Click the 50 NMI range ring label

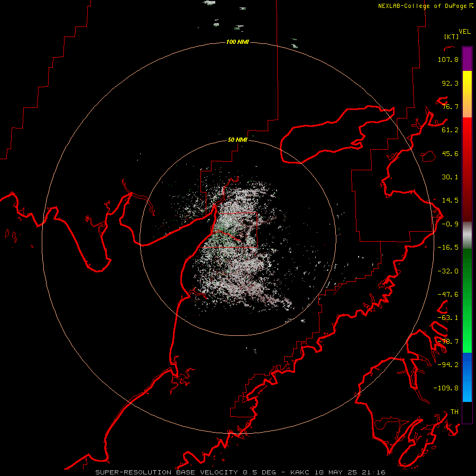click(237, 140)
